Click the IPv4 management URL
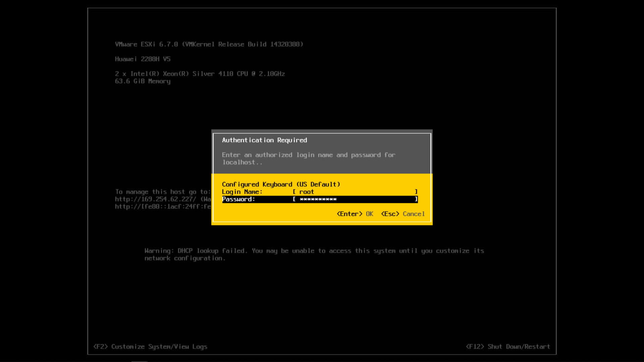This screenshot has height=362, width=644. [156, 199]
